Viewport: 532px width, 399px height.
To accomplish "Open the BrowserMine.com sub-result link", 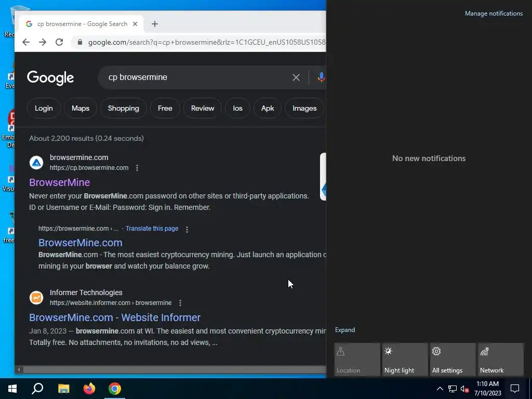I will pyautogui.click(x=81, y=243).
